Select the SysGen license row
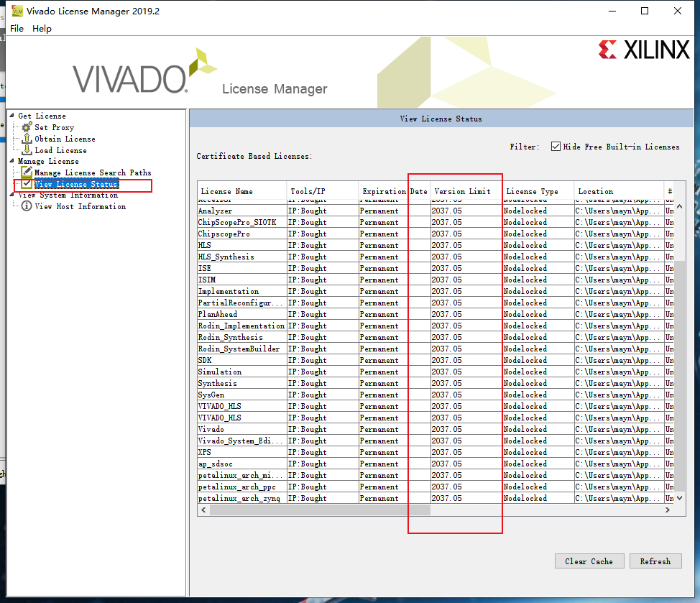Image resolution: width=700 pixels, height=603 pixels. tap(436, 395)
